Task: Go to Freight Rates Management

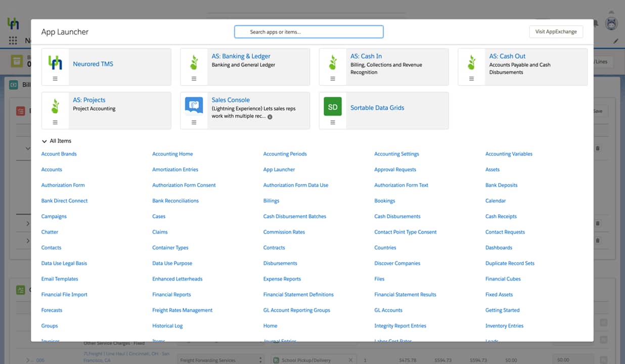Action: [x=183, y=311]
